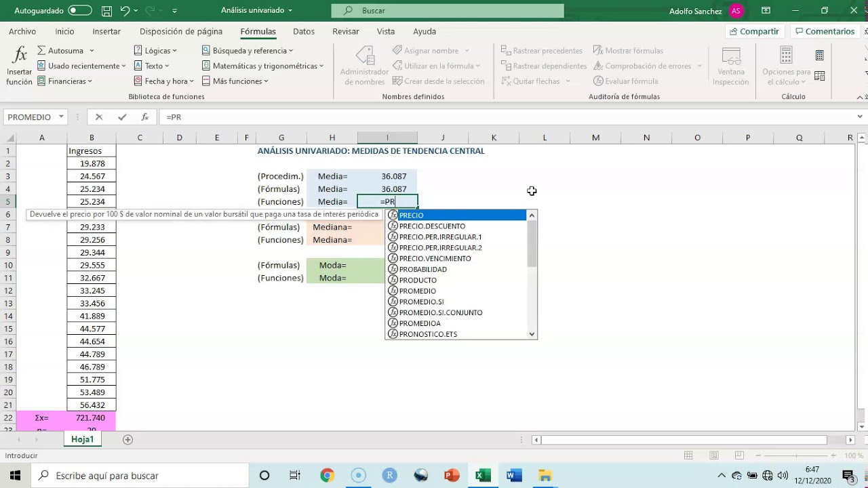Open RStudio from taskbar
Image resolution: width=868 pixels, height=488 pixels.
click(x=389, y=476)
